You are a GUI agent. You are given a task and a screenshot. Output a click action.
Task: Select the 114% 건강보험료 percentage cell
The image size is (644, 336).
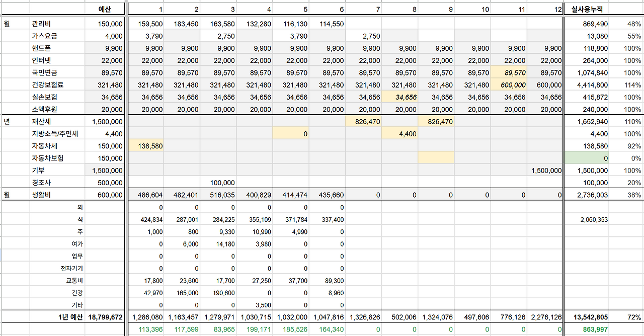(626, 85)
